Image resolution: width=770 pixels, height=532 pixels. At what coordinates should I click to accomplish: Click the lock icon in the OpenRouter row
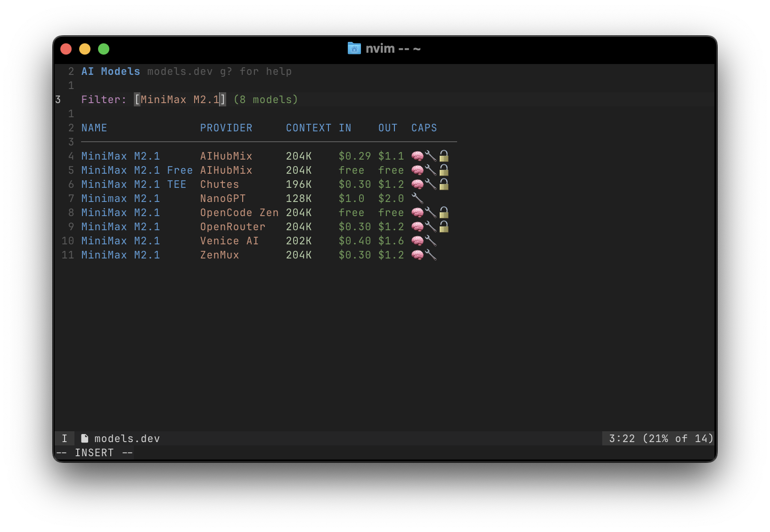pyautogui.click(x=444, y=226)
